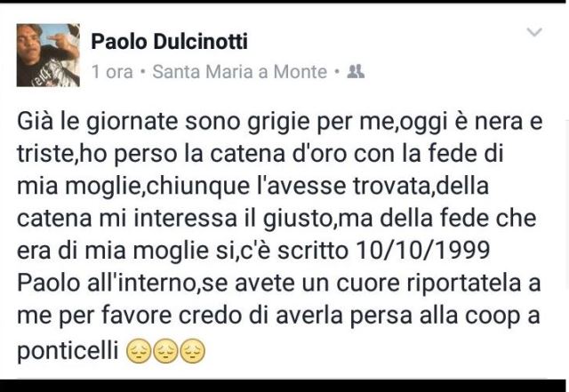Image resolution: width=569 pixels, height=392 pixels.
Task: Expand the post options chevron
Action: coord(534,32)
